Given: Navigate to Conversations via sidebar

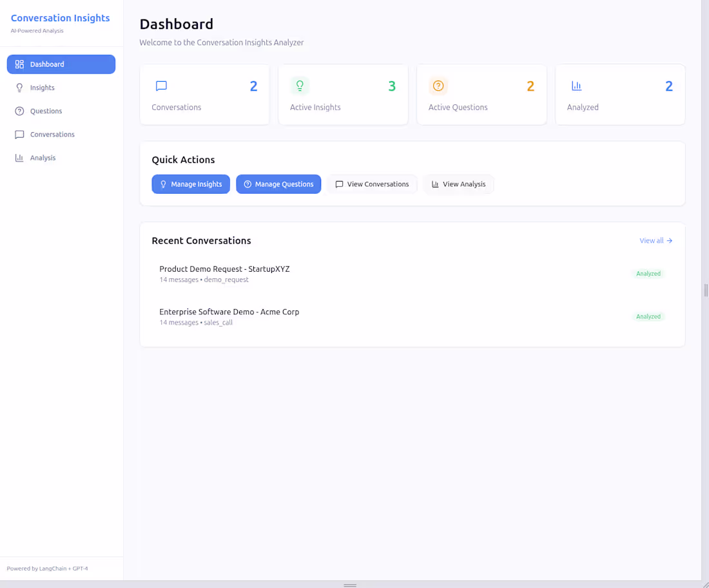Looking at the screenshot, I should pos(52,134).
